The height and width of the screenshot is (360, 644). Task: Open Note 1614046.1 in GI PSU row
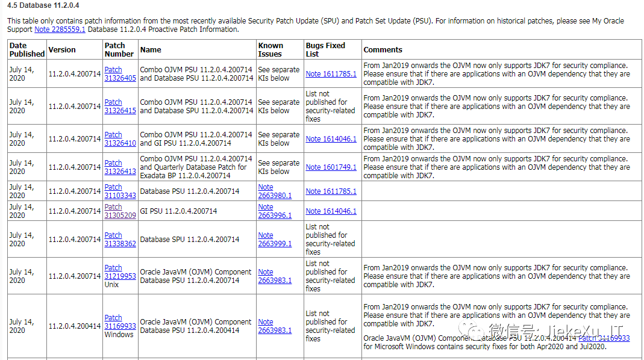pyautogui.click(x=331, y=211)
